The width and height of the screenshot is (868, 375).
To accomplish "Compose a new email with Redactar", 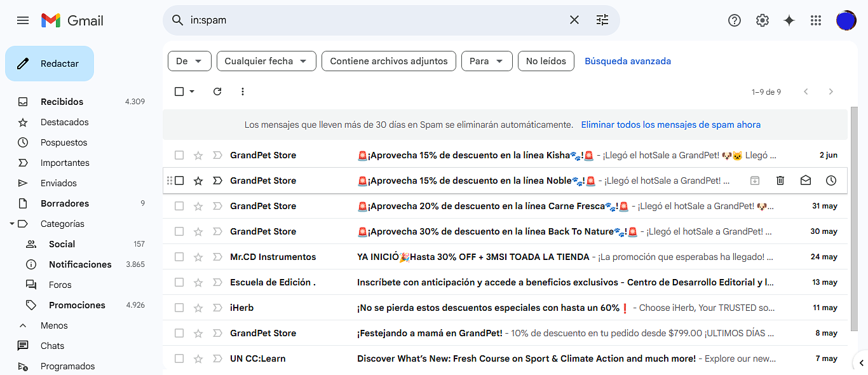I will (49, 64).
